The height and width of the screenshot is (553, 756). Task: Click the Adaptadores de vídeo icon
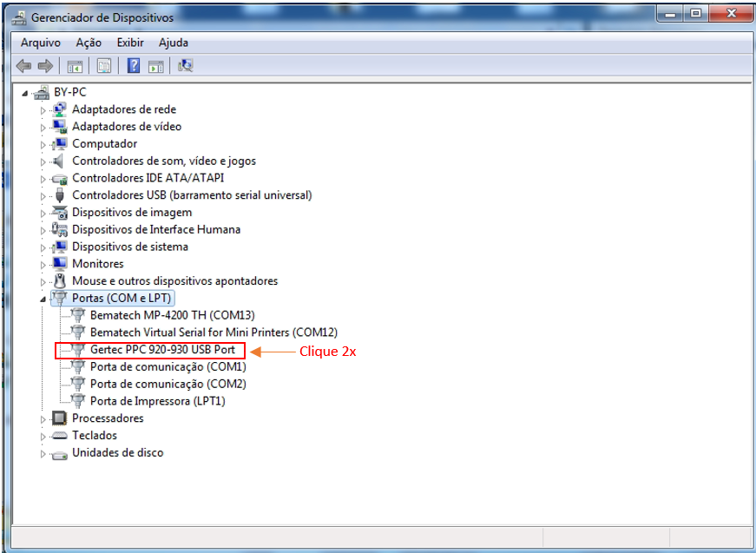click(59, 127)
